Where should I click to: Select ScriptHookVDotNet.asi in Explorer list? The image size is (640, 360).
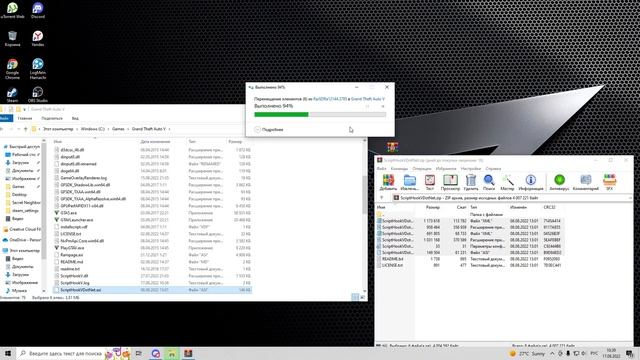pos(152,290)
